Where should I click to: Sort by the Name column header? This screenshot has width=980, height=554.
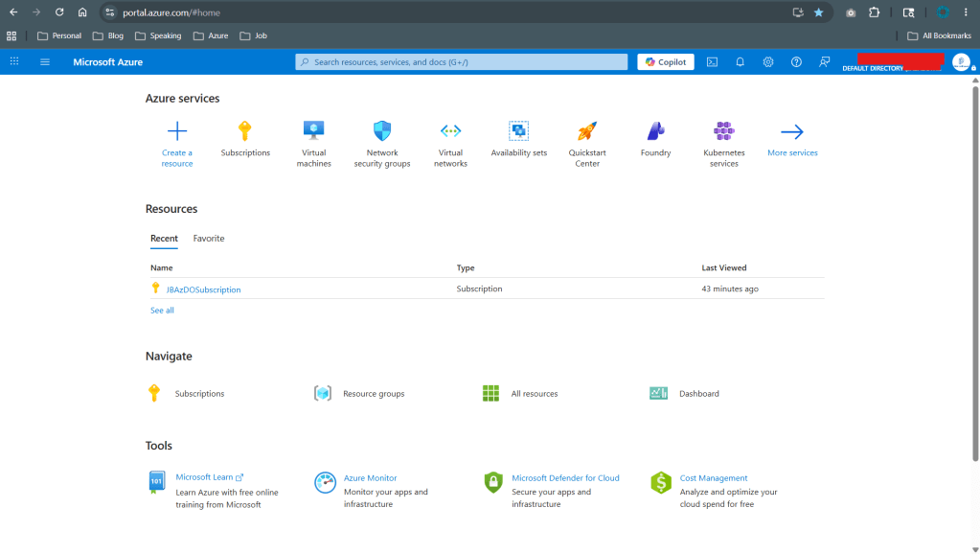[161, 267]
